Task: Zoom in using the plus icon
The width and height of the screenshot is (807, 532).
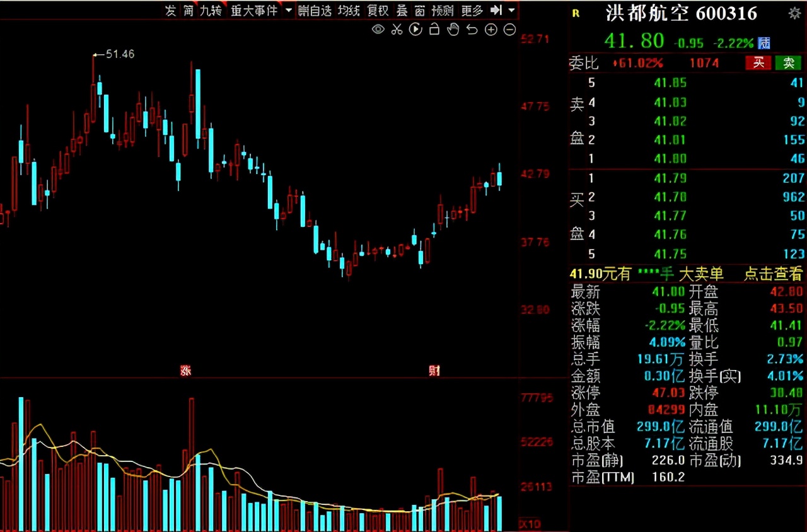Action: click(491, 29)
